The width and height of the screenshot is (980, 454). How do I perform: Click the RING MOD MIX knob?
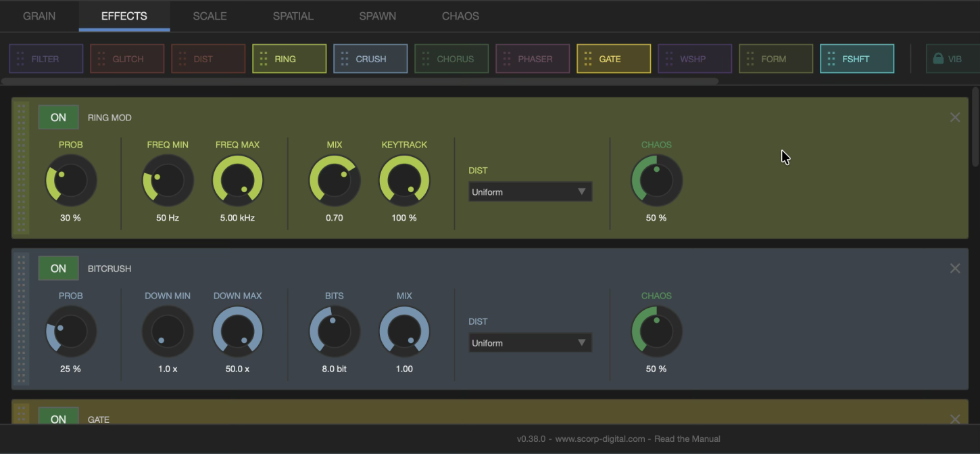[x=335, y=181]
